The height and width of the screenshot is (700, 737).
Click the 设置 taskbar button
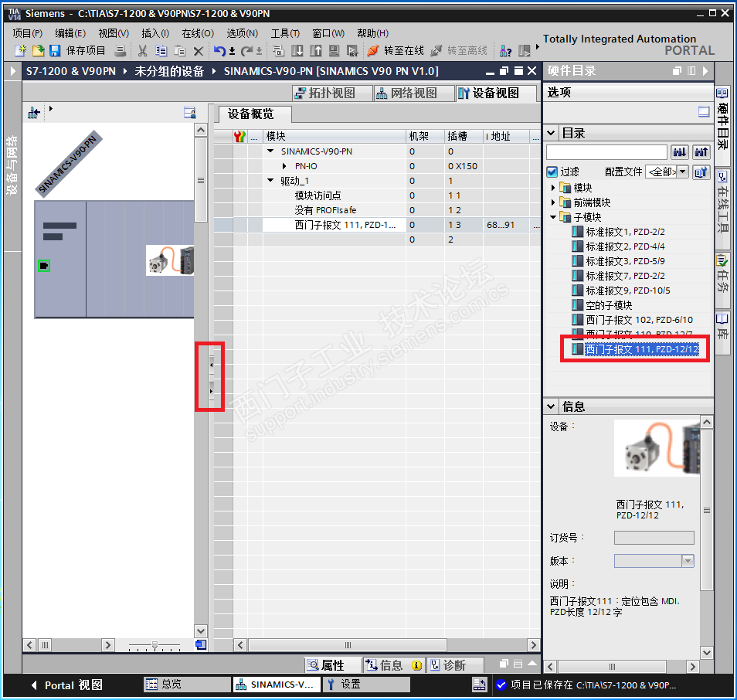(366, 684)
